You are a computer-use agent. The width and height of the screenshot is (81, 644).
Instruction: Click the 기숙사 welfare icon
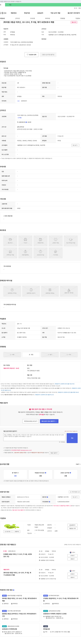25,241
